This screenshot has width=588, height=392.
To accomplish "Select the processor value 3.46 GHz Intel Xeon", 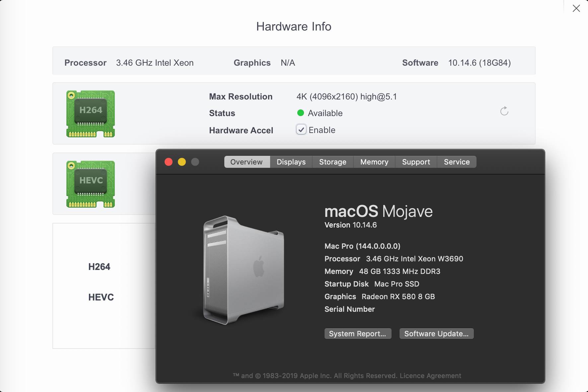I will [x=155, y=63].
